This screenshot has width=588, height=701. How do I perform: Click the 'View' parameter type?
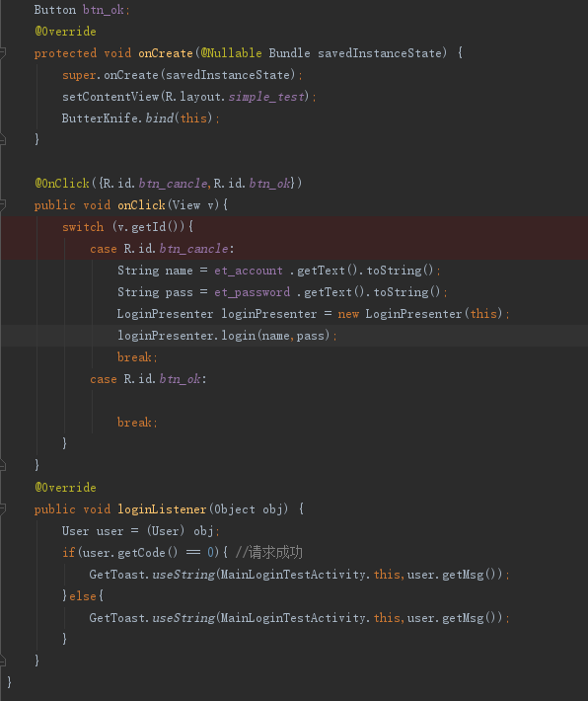186,205
